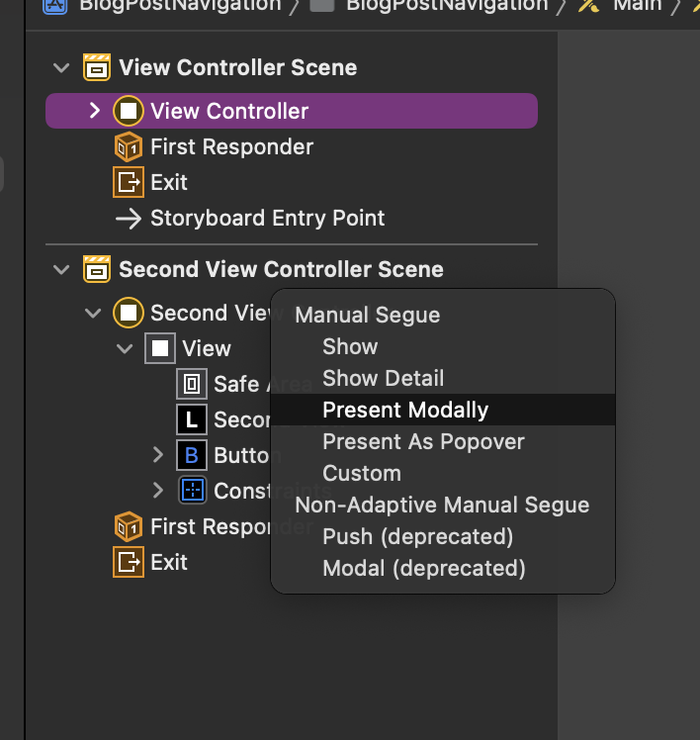Click the View Controller Scene clapperboard icon

(x=97, y=67)
